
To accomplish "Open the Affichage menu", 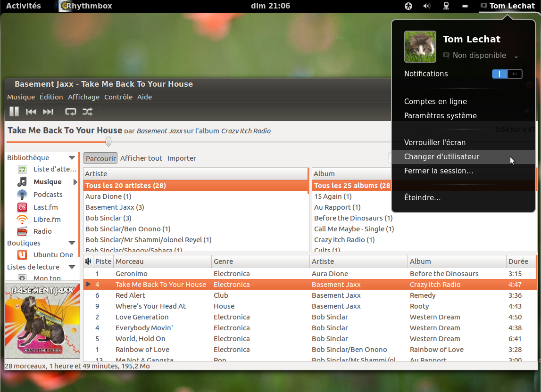I will [83, 97].
